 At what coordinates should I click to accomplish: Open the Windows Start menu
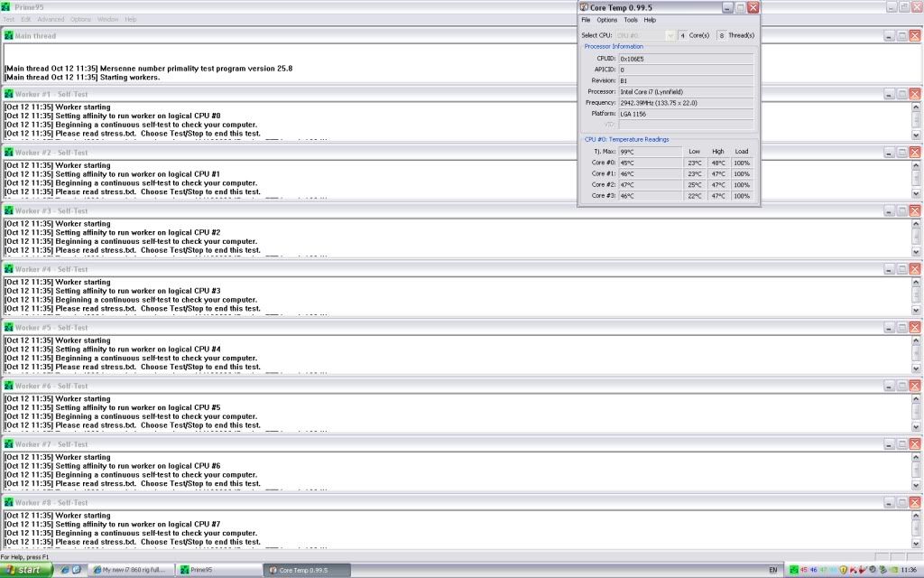[x=26, y=570]
